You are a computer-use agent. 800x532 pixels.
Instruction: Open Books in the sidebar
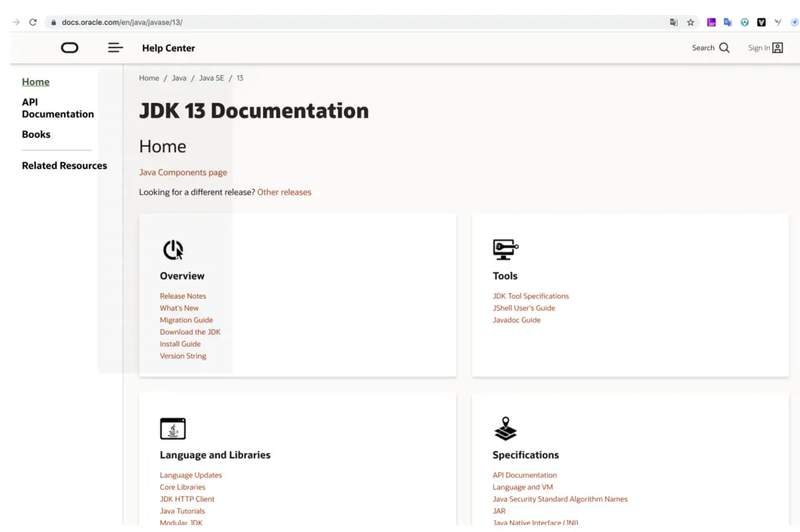[36, 134]
